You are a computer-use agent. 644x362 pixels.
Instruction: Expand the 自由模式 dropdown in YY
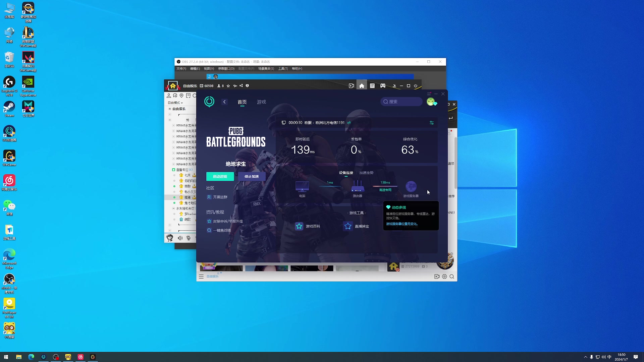[x=175, y=103]
